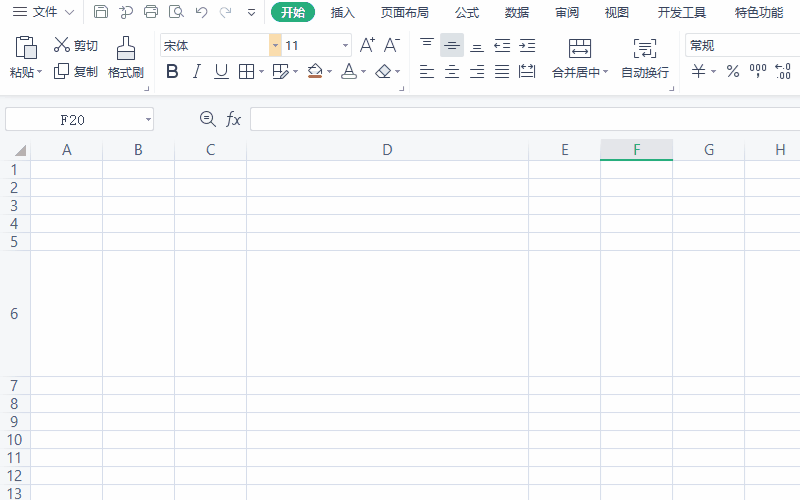
Task: Center text horizontally
Action: coord(452,71)
